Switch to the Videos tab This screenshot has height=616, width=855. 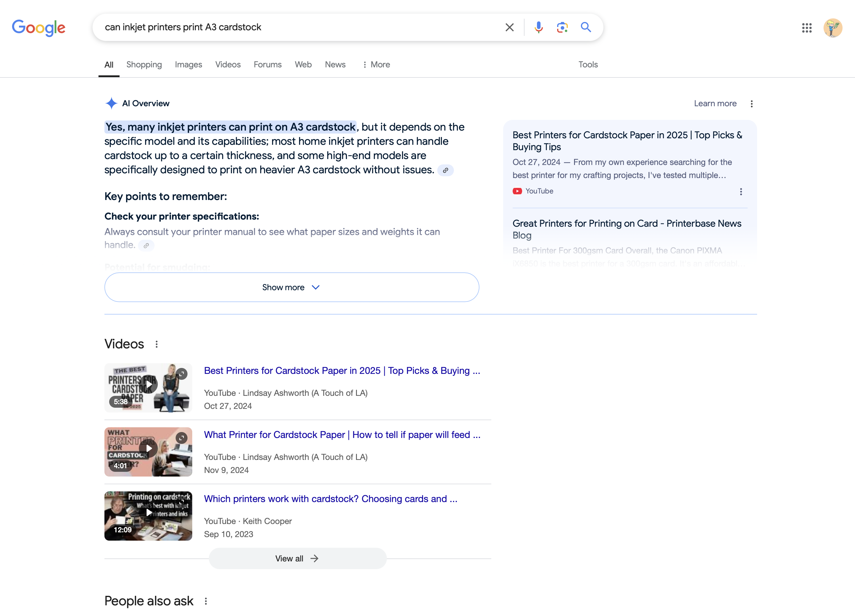228,64
